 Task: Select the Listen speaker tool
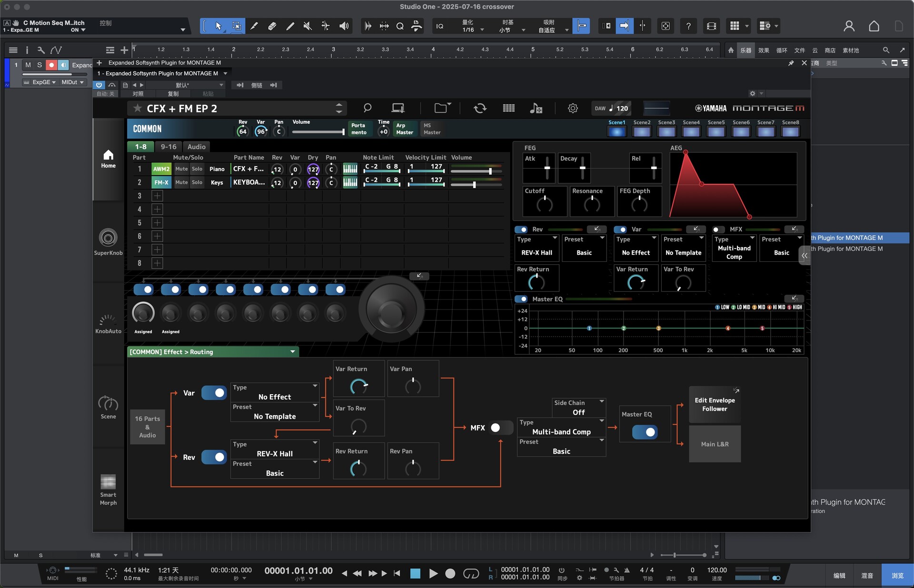(x=344, y=26)
